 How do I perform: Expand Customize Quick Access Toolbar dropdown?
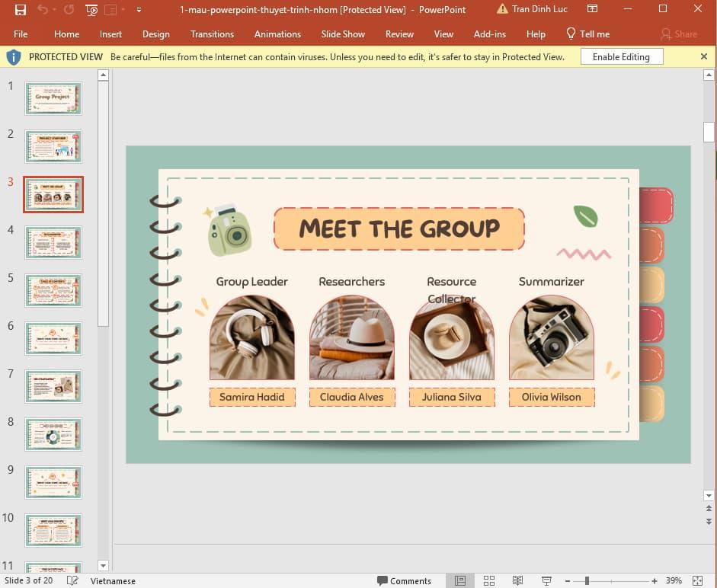[x=138, y=10]
